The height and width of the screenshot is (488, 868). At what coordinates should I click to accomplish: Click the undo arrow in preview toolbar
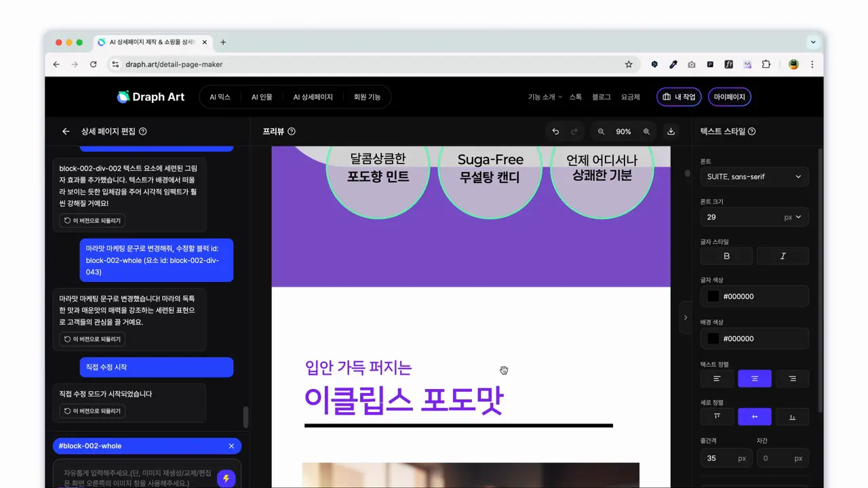click(555, 131)
